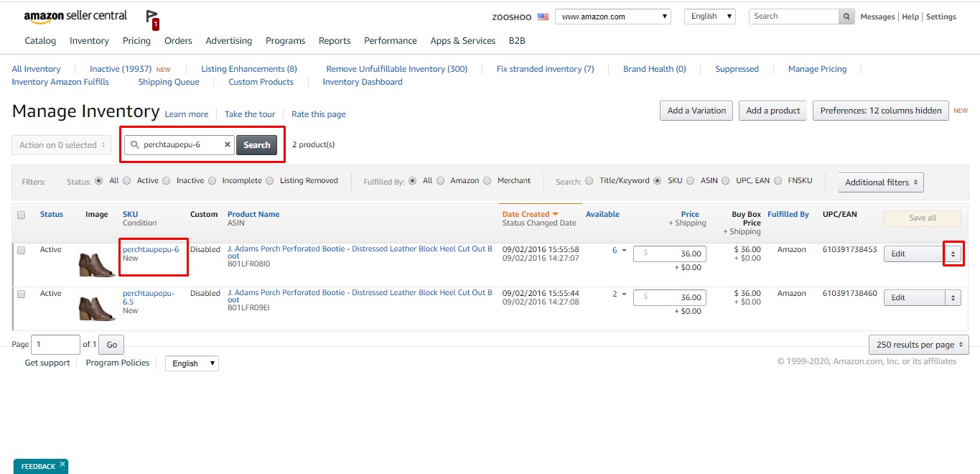Open the Action on 0 selected dropdown
The width and height of the screenshot is (980, 474).
[62, 145]
